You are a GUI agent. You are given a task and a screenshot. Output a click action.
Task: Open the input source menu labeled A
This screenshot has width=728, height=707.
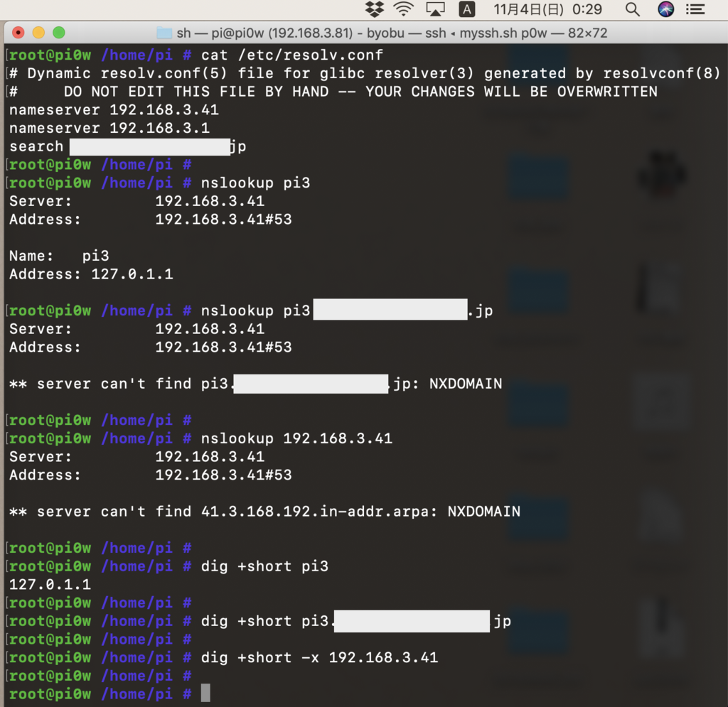pos(467,9)
